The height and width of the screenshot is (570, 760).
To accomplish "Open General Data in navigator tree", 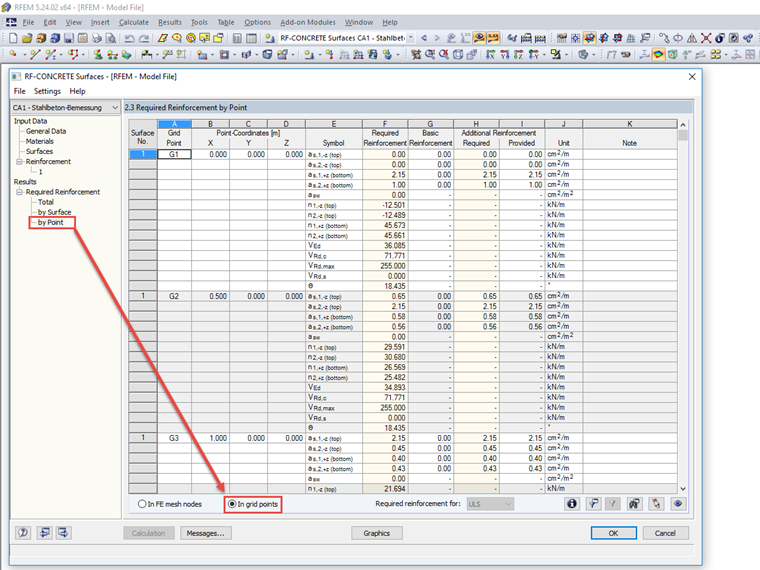I will (46, 131).
